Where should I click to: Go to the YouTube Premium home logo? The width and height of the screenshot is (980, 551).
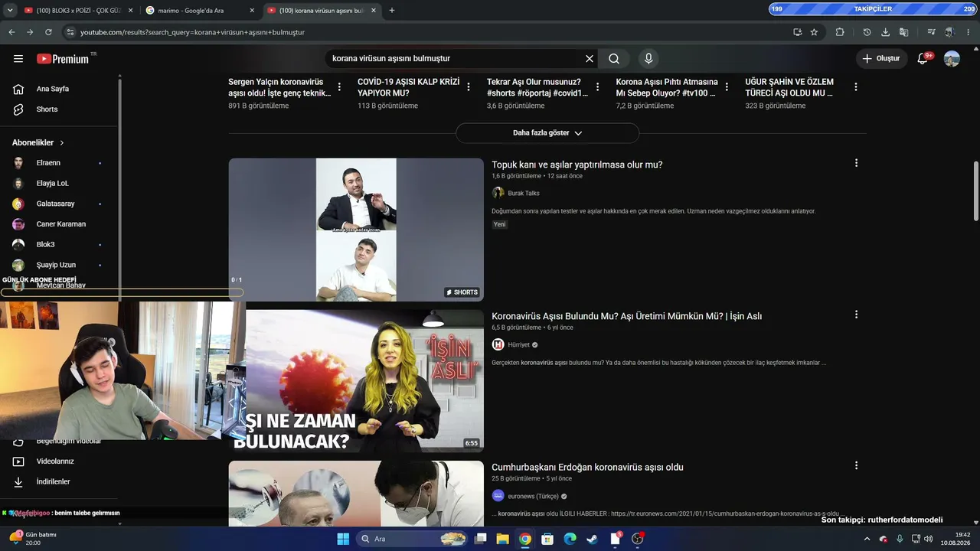coord(64,59)
